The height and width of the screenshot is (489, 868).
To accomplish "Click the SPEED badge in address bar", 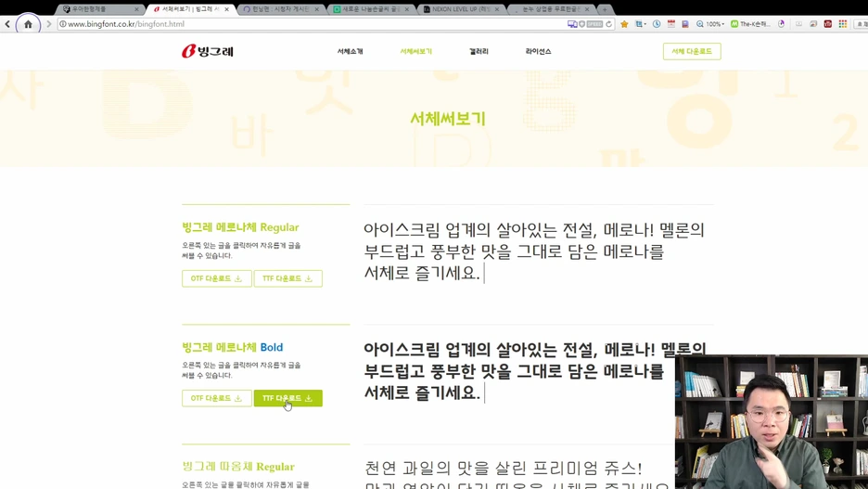I will tap(594, 24).
